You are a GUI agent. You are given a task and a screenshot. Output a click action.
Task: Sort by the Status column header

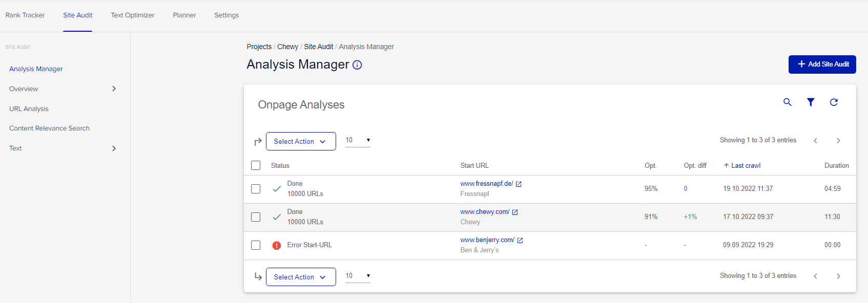point(280,166)
